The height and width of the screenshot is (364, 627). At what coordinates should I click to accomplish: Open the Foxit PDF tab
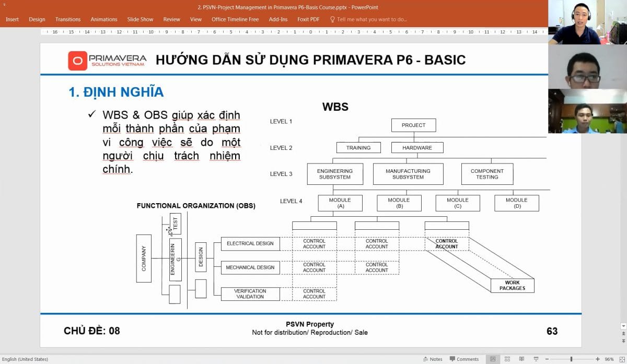308,19
